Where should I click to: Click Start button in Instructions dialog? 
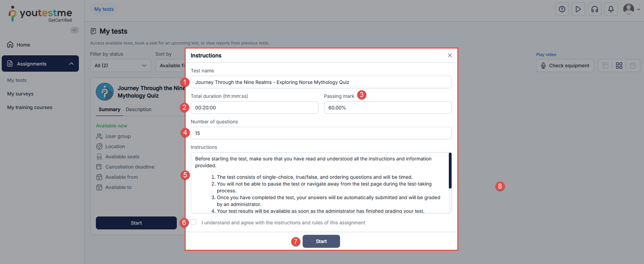(321, 241)
